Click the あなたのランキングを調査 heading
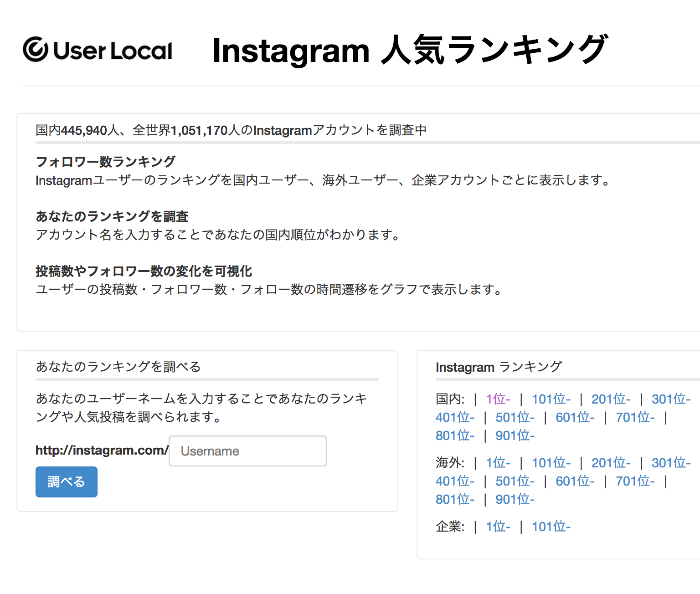 pyautogui.click(x=112, y=216)
